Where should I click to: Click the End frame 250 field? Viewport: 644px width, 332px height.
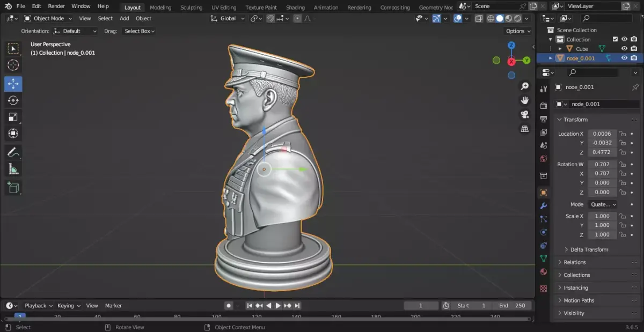click(514, 306)
